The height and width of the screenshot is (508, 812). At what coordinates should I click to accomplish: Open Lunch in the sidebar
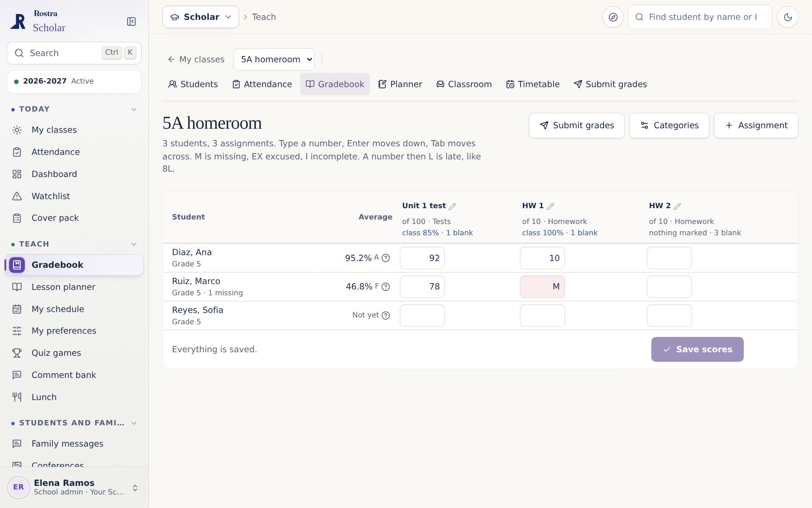(x=74, y=397)
